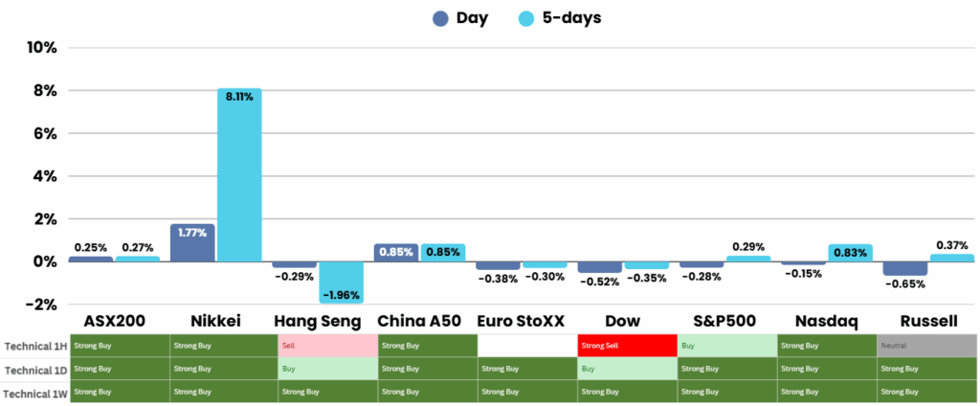Viewport: 980px width, 406px height.
Task: Click the China A50 Day bar 0.85%
Action: 396,253
